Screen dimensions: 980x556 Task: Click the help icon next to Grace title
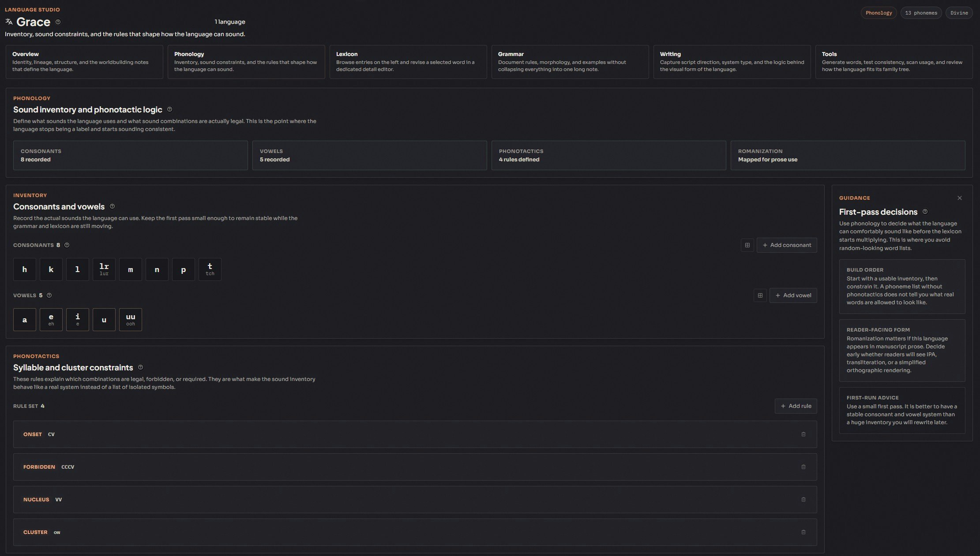[58, 22]
